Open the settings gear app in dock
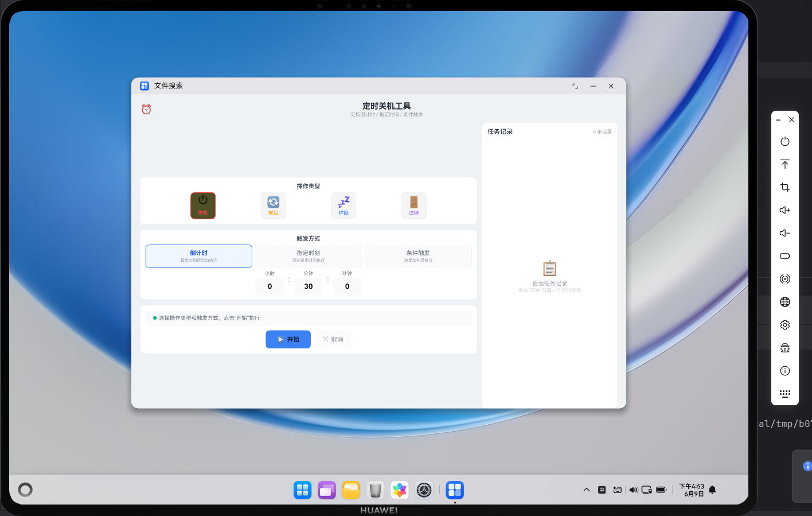The image size is (812, 516). 424,490
